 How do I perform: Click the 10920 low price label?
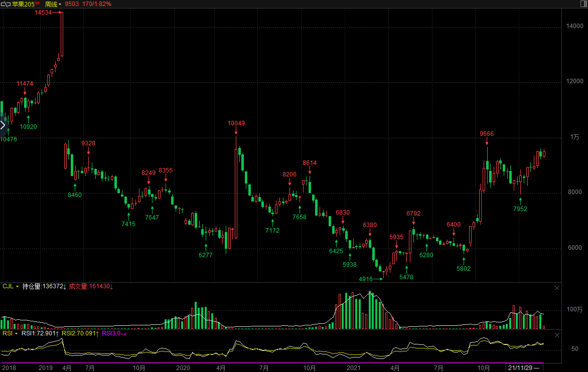[29, 127]
